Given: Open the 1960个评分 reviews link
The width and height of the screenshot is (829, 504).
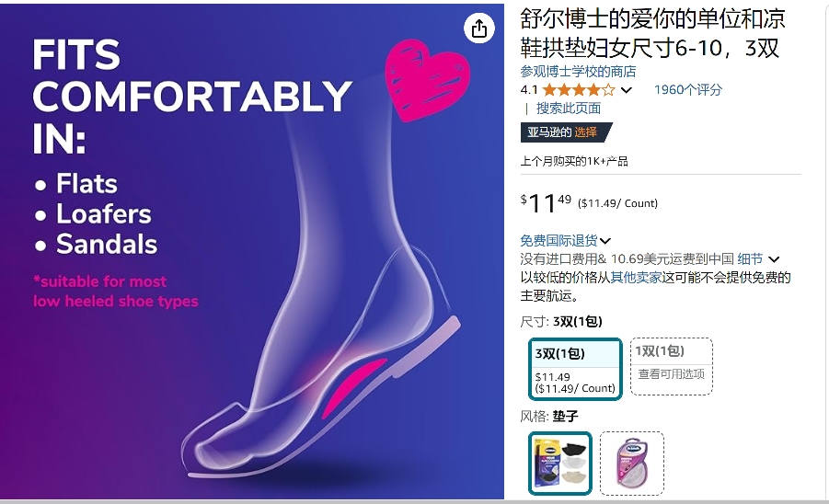Looking at the screenshot, I should [x=688, y=90].
